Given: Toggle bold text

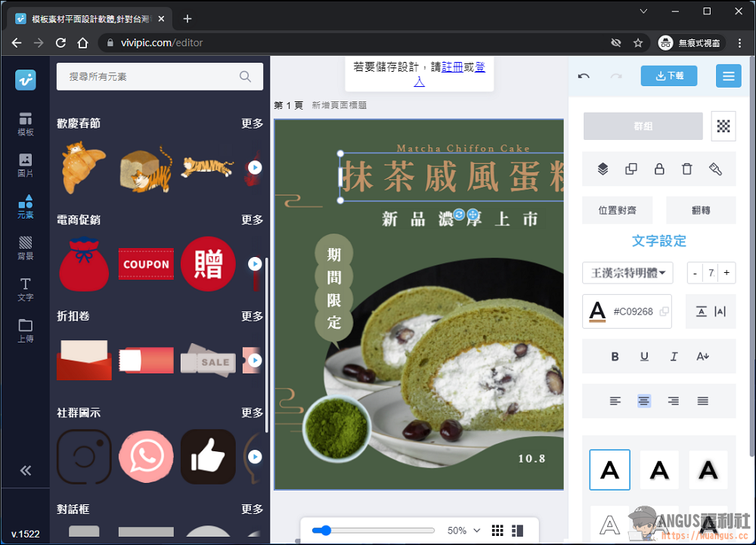Looking at the screenshot, I should point(615,357).
